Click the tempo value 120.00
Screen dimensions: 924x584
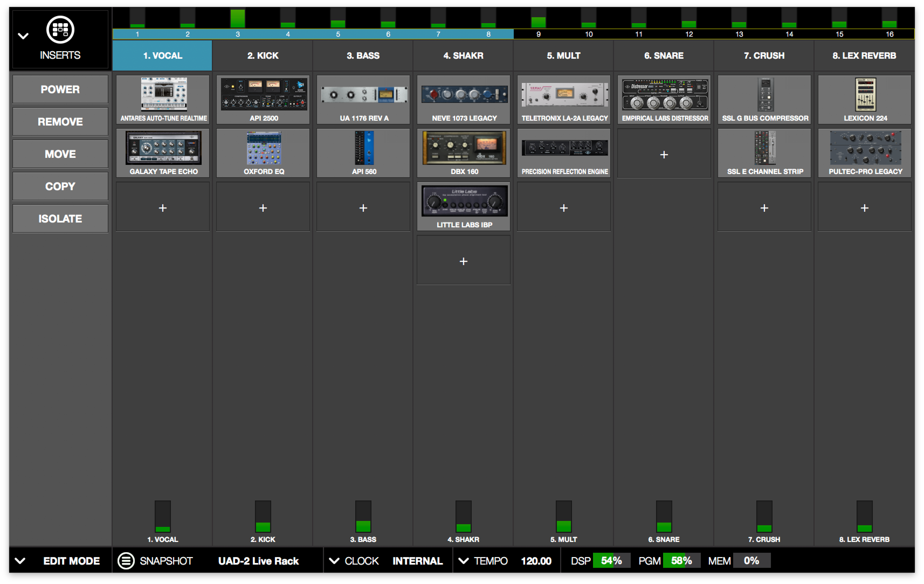(536, 561)
